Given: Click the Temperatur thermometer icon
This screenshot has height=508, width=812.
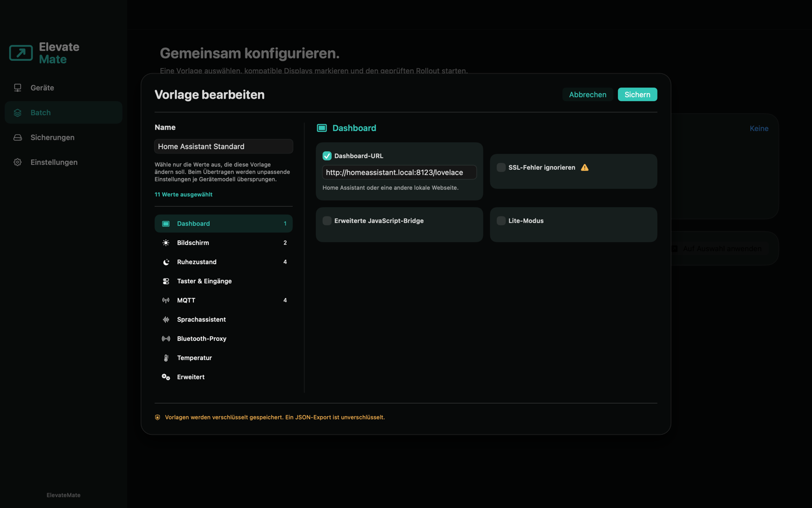Looking at the screenshot, I should (x=166, y=358).
